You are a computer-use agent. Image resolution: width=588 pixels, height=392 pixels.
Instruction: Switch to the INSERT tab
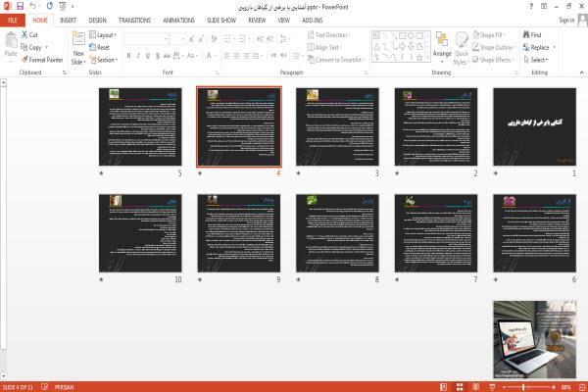click(68, 21)
